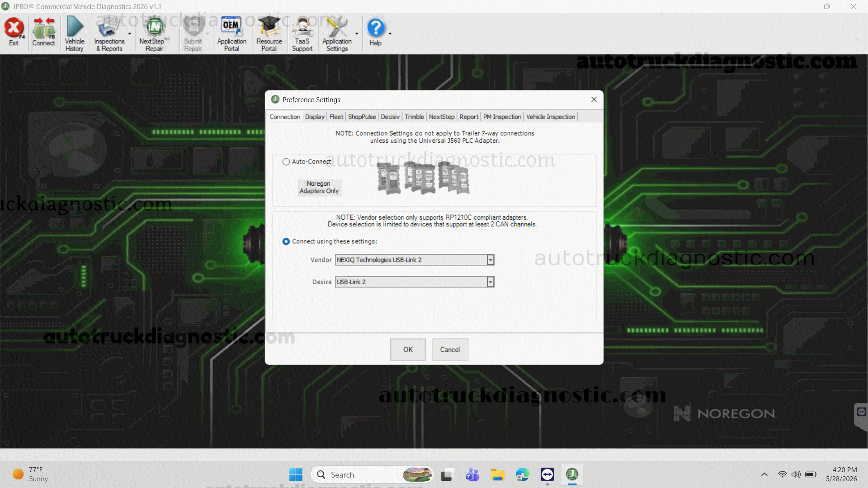Viewport: 868px width, 488px height.
Task: Open Application Settings toolbar icon
Action: [x=337, y=34]
